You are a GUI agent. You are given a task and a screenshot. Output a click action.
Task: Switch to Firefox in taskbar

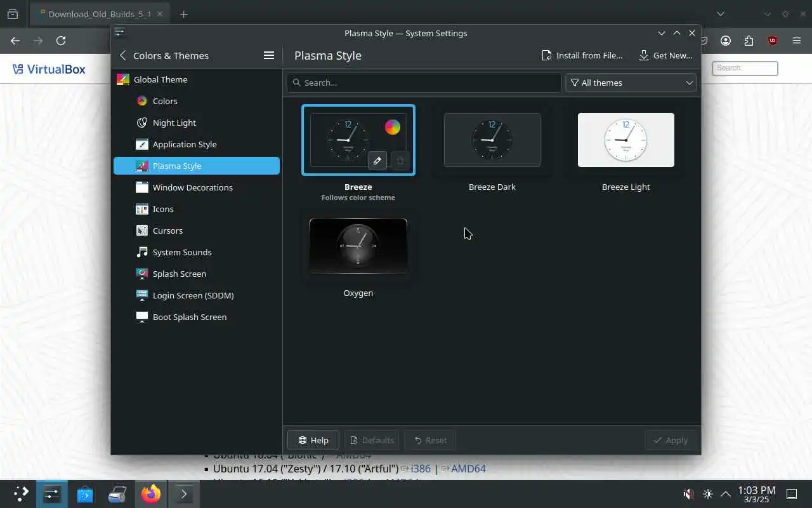(x=151, y=494)
